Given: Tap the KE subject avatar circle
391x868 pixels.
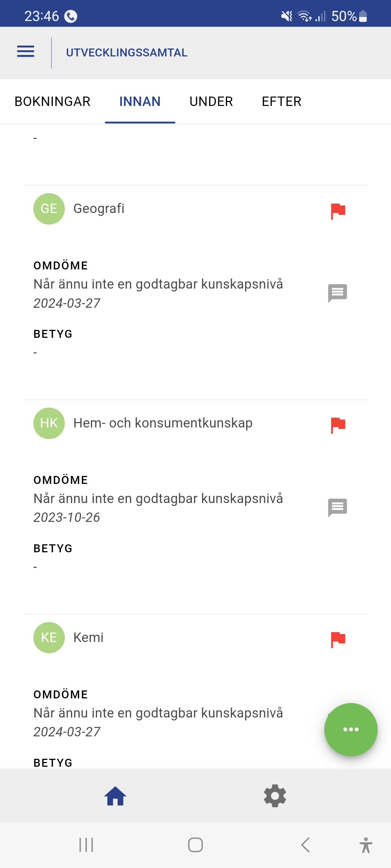Looking at the screenshot, I should coord(49,638).
